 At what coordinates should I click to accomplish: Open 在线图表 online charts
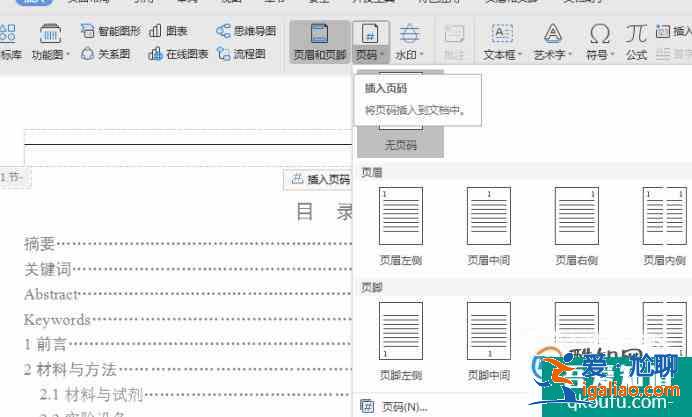point(178,54)
